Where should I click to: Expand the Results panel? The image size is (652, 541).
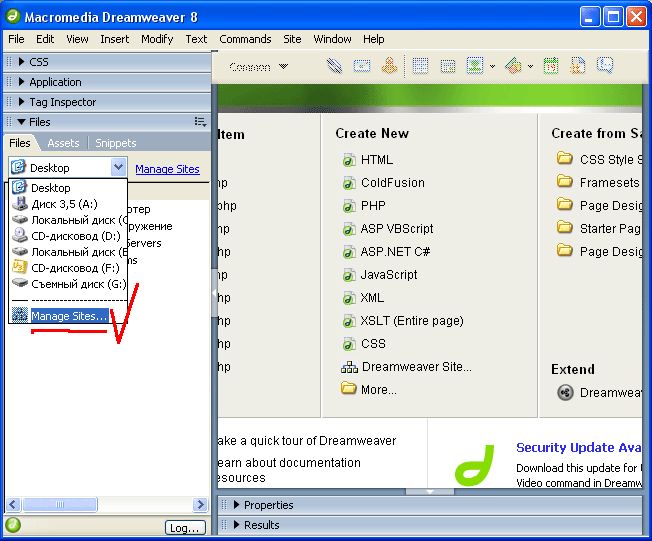click(236, 525)
